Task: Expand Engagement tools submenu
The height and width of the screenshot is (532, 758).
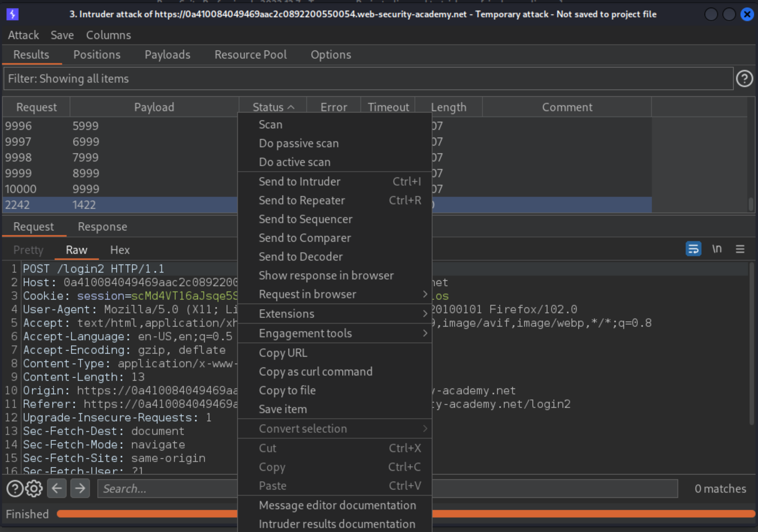Action: tap(335, 333)
